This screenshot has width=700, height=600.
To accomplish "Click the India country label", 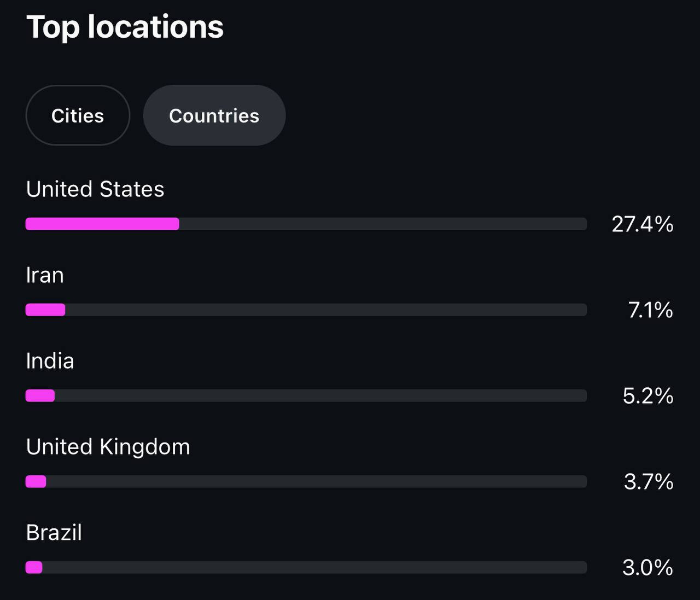I will pyautogui.click(x=50, y=361).
